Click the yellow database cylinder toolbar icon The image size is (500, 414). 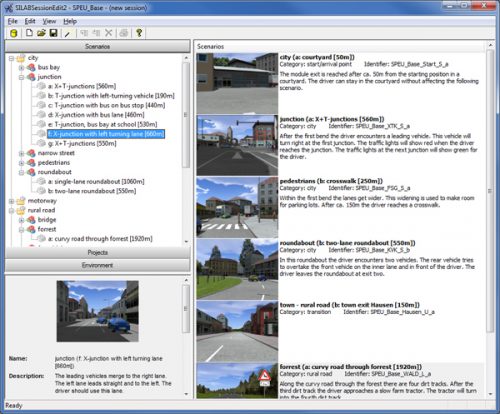pyautogui.click(x=14, y=33)
